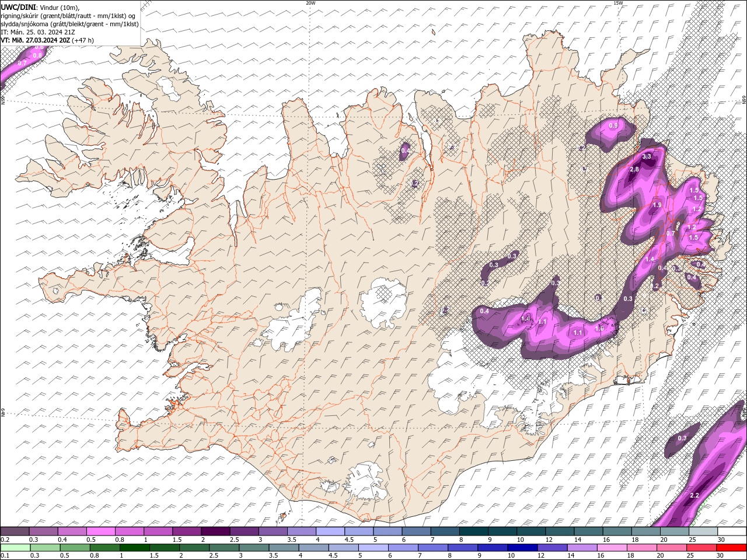Select the snow legend swatch starting at 0.3
Screen dimensions: 747x560
[x=43, y=531]
